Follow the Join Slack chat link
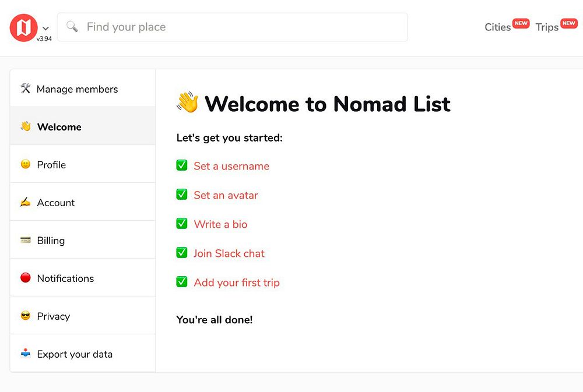 (229, 253)
